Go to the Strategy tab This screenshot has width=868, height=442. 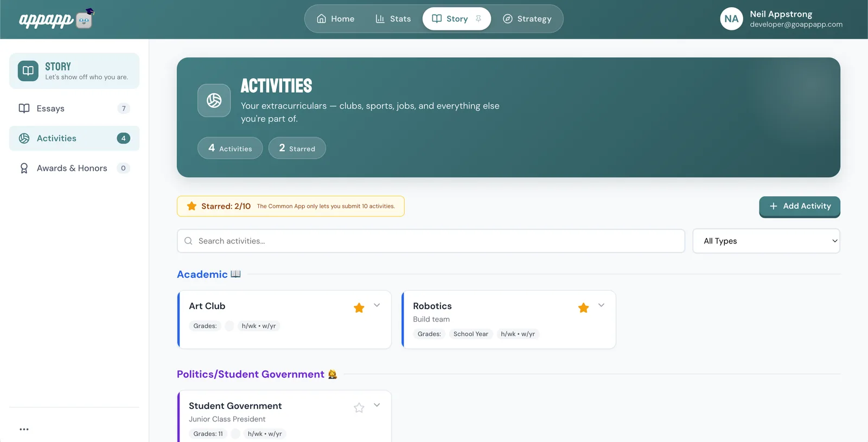[x=527, y=19]
